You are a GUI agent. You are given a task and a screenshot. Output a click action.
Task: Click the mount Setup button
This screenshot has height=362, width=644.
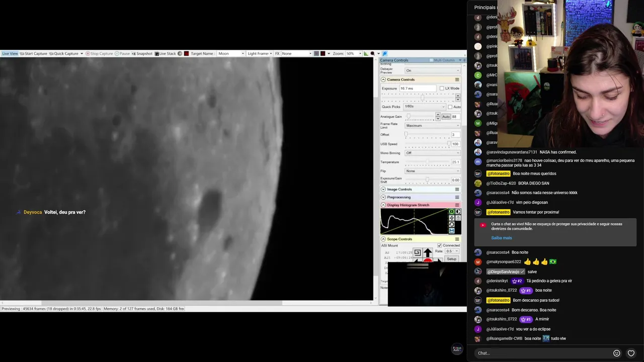pos(451,259)
